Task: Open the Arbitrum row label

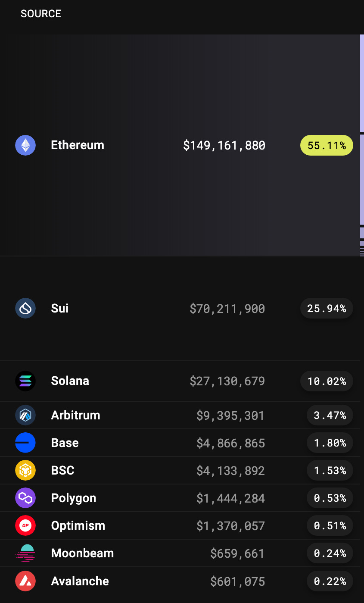Action: (75, 415)
